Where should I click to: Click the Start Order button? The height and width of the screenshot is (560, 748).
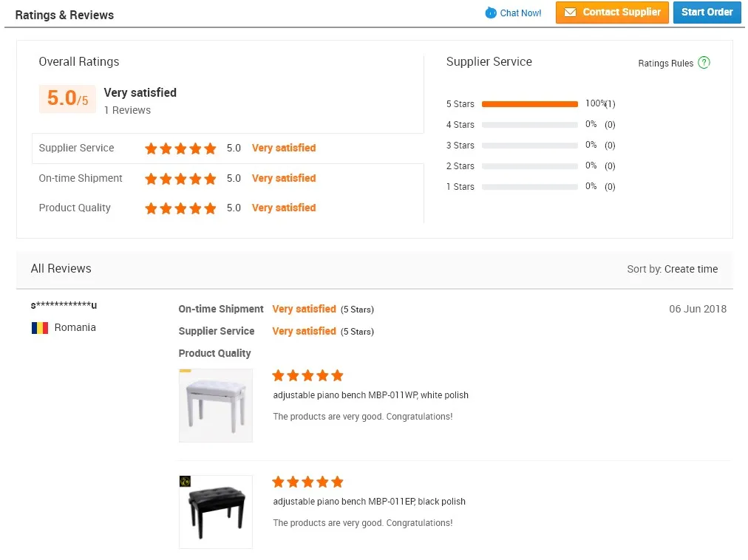pos(707,13)
